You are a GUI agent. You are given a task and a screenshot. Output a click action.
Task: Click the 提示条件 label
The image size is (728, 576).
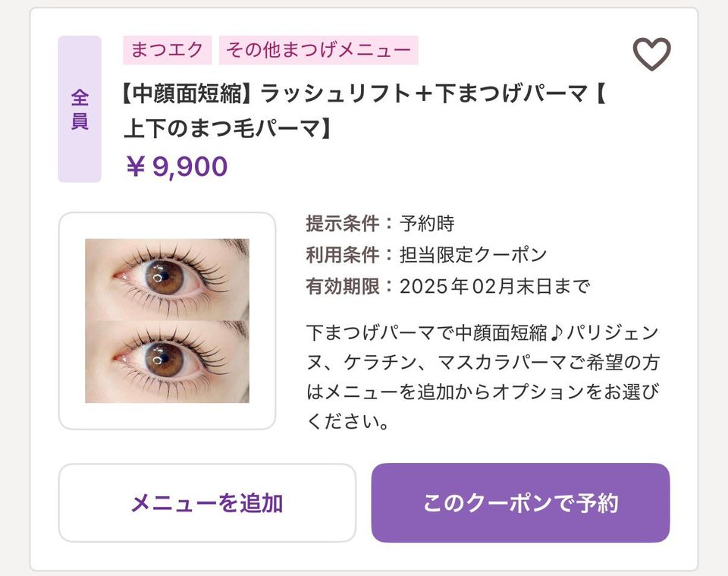pyautogui.click(x=342, y=223)
